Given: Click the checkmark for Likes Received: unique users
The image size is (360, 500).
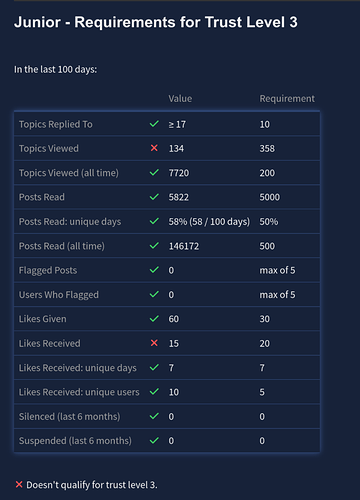Looking at the screenshot, I should click(154, 392).
